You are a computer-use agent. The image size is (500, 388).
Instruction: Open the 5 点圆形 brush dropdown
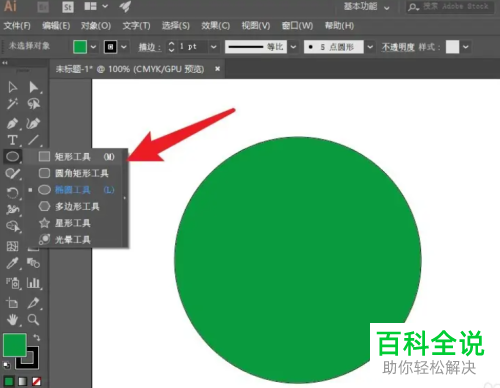(370, 47)
